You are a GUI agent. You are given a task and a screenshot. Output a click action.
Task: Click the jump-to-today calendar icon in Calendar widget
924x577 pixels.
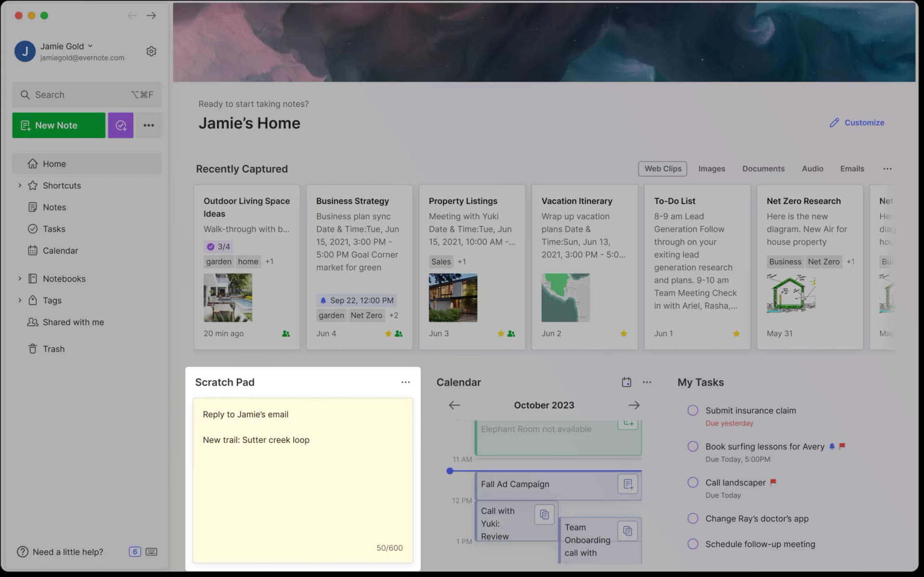click(626, 381)
